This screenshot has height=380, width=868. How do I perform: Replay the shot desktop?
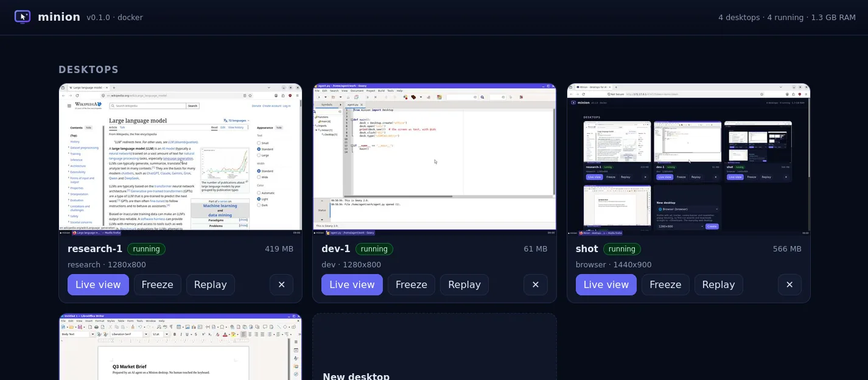tap(718, 284)
